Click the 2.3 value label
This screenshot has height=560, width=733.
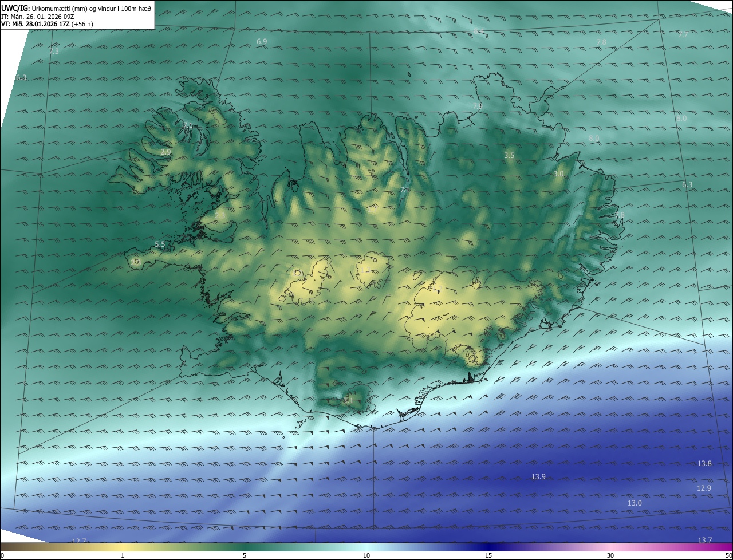tap(220, 216)
